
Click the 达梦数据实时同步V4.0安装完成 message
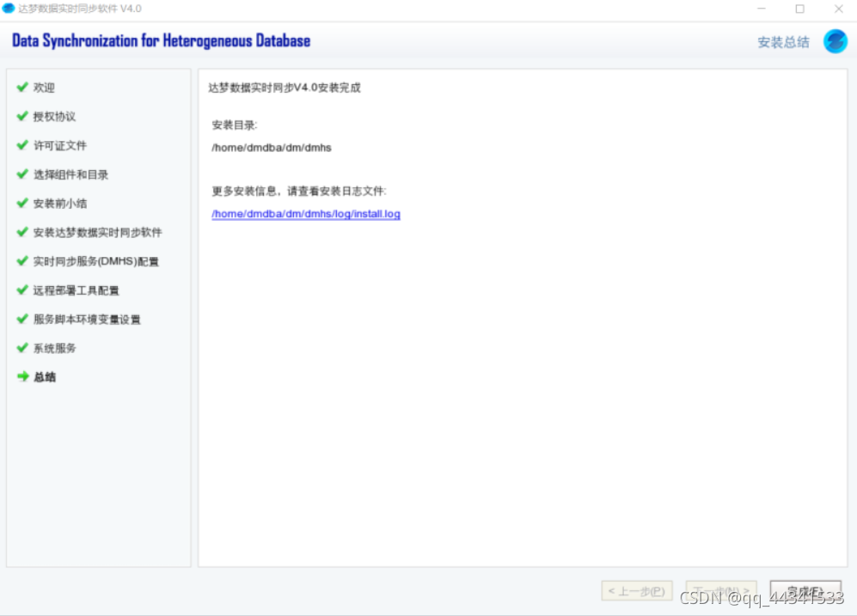point(285,88)
